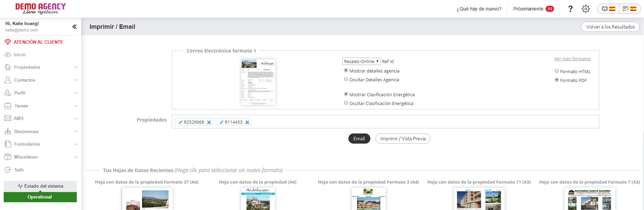
Task: Click the green Operational status bar
Action: point(40,197)
